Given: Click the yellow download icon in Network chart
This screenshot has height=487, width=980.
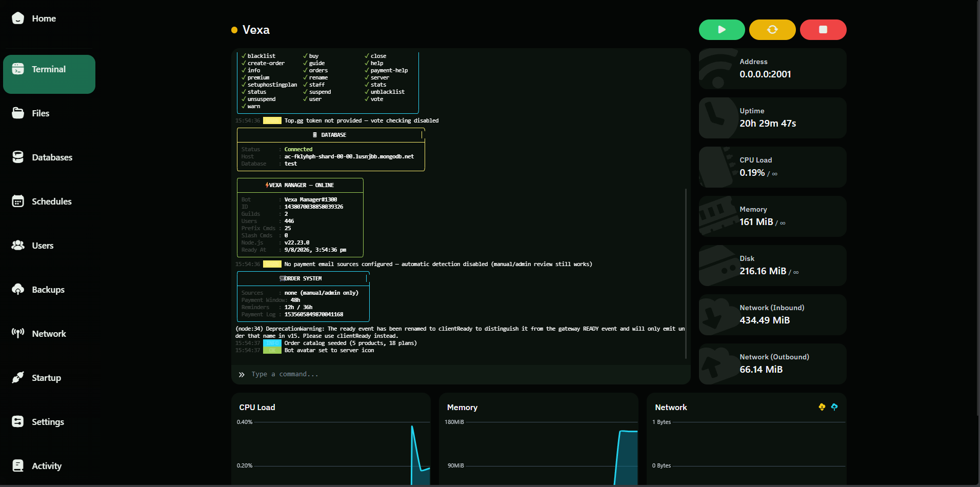Looking at the screenshot, I should 822,407.
